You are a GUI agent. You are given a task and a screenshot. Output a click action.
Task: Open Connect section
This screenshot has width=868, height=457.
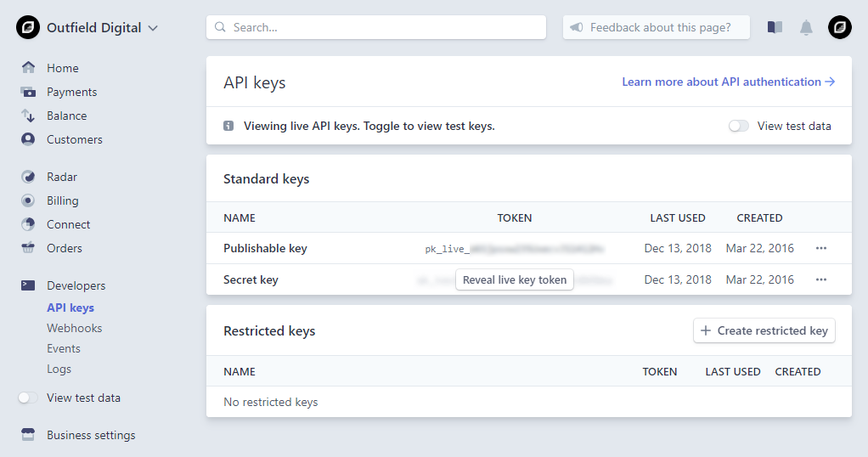coord(69,225)
